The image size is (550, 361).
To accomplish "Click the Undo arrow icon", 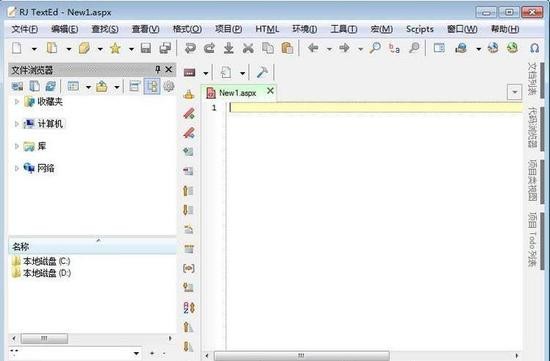I will (190, 48).
